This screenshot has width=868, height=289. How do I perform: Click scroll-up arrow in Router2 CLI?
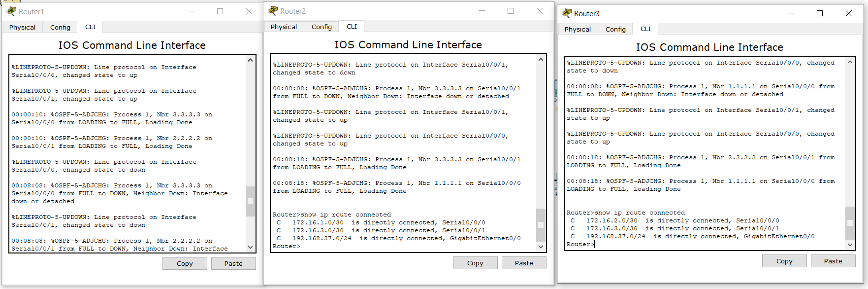pyautogui.click(x=541, y=60)
